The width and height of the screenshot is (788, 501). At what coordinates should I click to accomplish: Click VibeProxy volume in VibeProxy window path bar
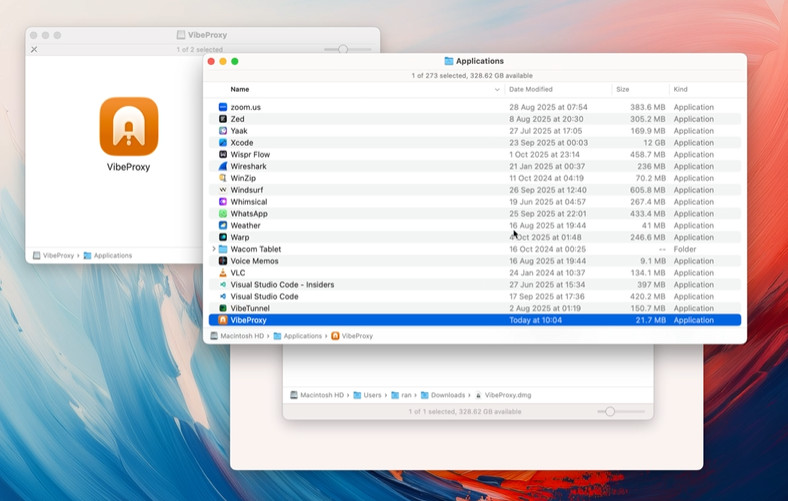click(x=53, y=255)
